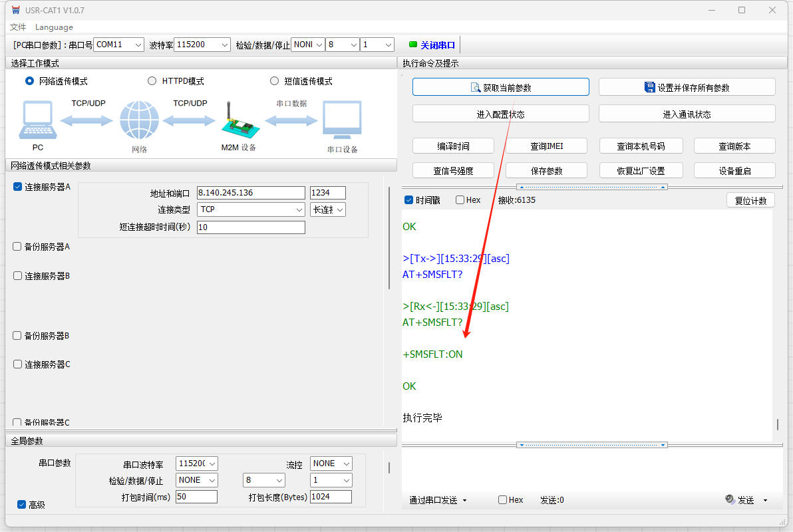Click the server address input field

250,193
